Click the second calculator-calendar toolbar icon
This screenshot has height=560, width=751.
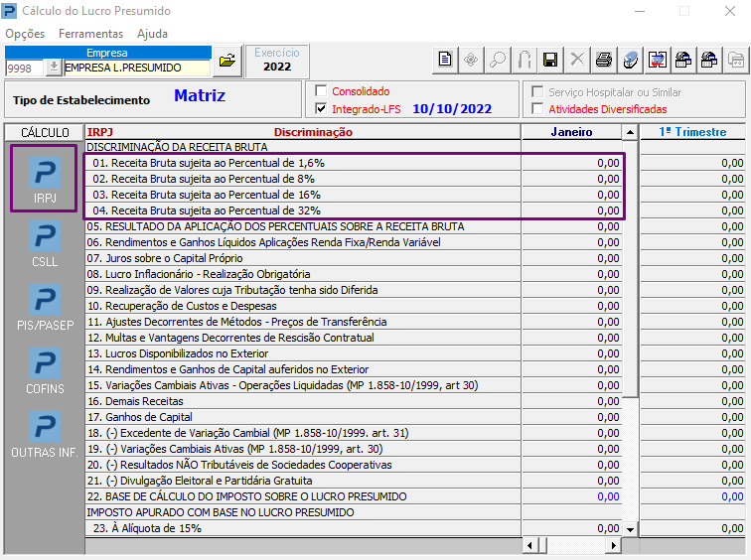[x=709, y=60]
